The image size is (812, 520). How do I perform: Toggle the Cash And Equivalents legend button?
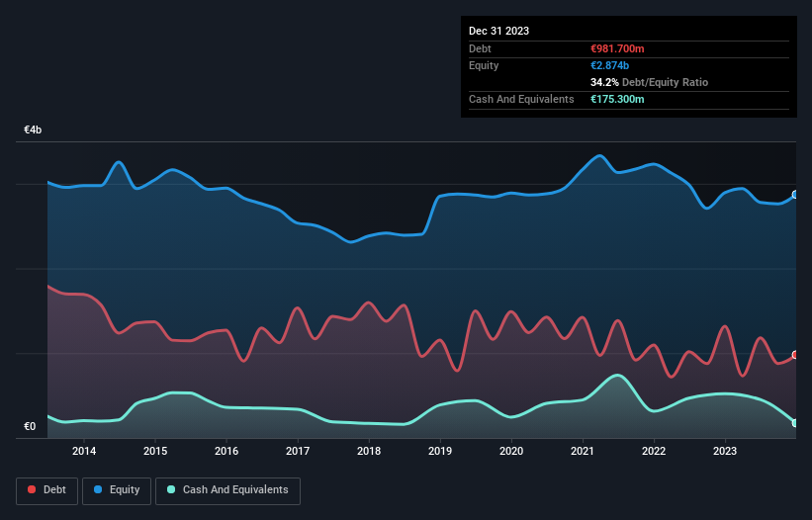(227, 490)
